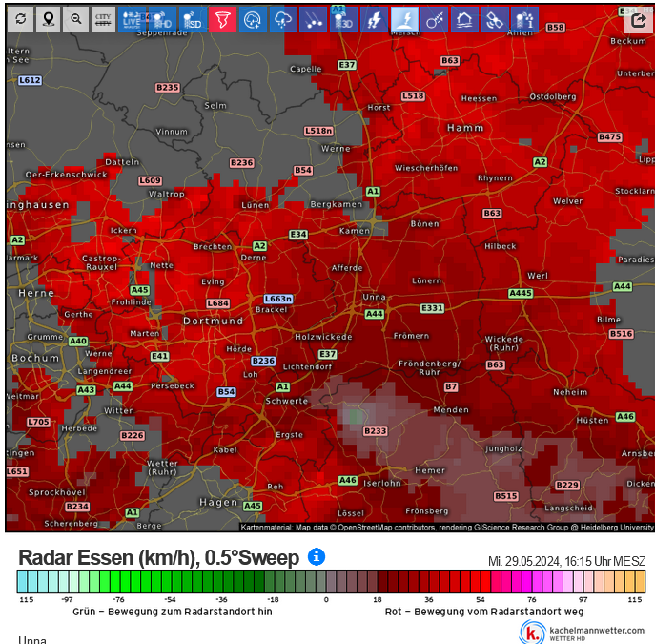Switch to the HD radar layer
655x644 pixels.
point(162,19)
